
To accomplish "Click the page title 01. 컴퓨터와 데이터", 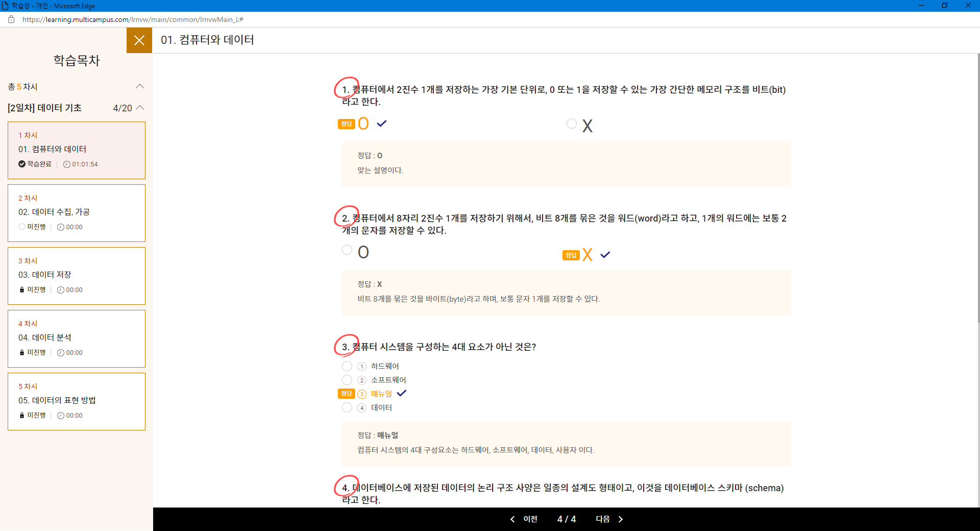I will (x=207, y=40).
